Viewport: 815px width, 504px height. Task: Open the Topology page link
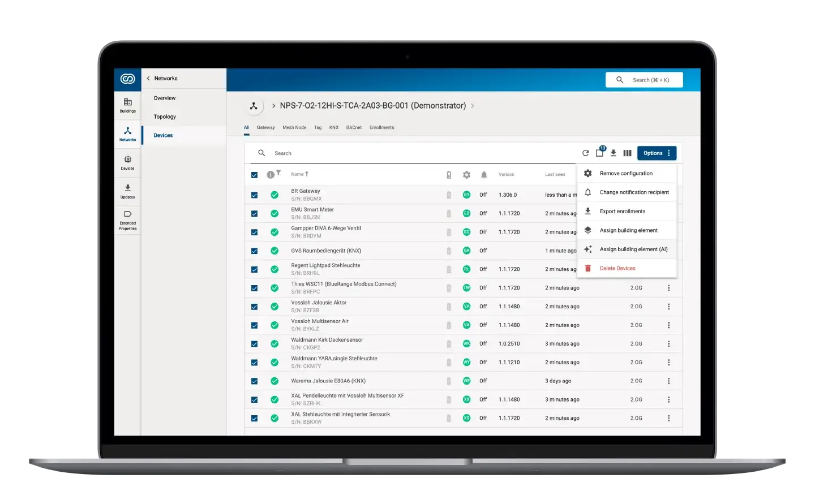click(165, 117)
